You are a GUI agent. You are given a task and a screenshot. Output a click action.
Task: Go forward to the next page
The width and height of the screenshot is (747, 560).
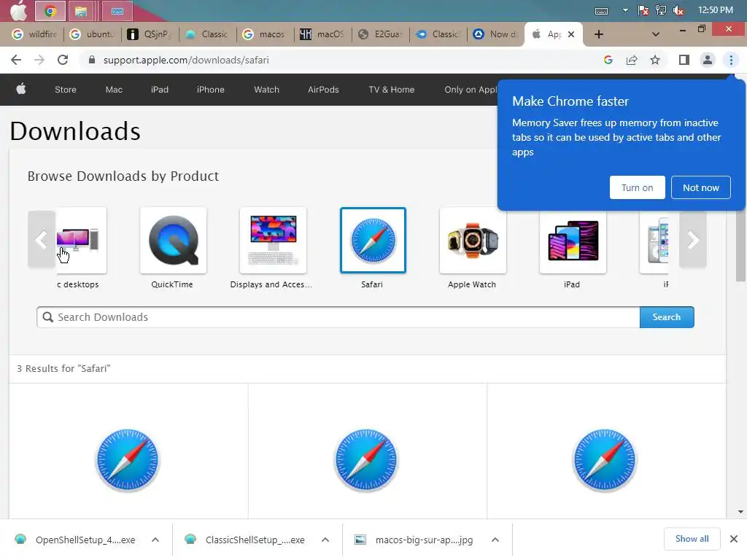39,60
